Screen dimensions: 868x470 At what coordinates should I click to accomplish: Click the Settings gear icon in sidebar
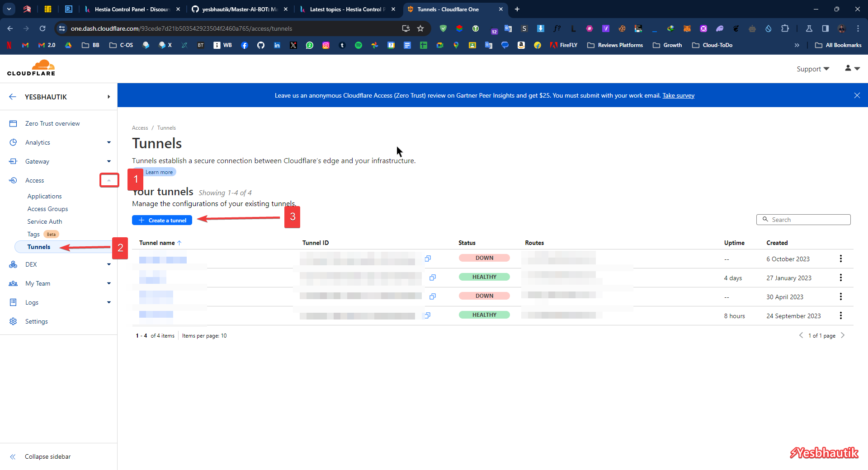coord(13,321)
